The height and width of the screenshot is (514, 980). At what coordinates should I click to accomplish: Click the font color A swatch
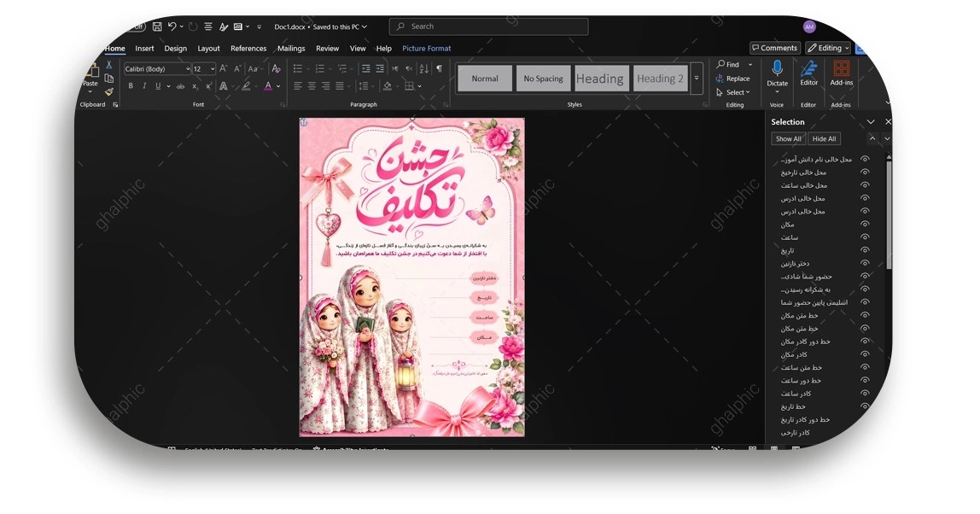(x=268, y=86)
